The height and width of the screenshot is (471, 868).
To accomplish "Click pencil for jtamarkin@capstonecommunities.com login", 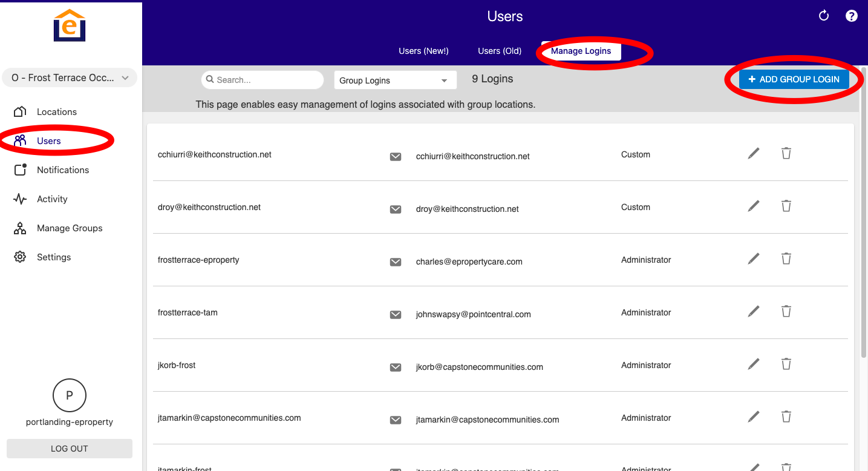I will click(x=754, y=417).
